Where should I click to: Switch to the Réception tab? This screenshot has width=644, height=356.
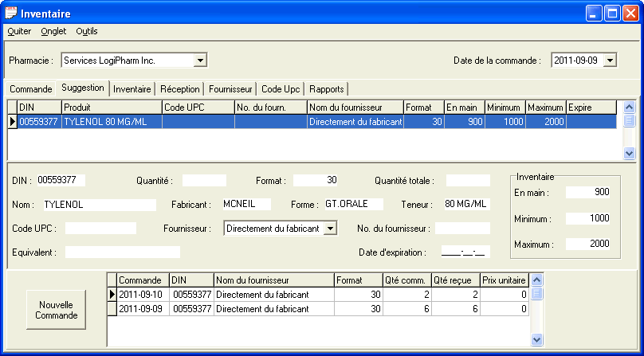point(179,89)
